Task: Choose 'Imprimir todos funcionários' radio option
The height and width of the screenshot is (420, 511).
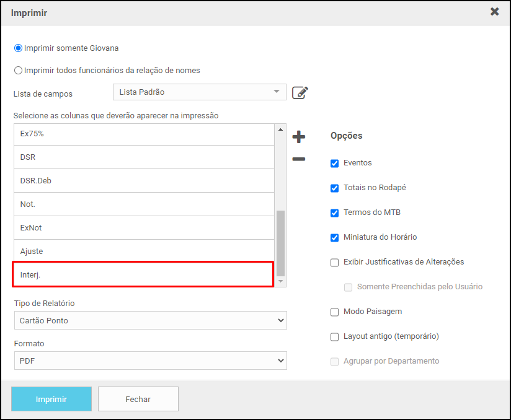Action: [x=19, y=70]
